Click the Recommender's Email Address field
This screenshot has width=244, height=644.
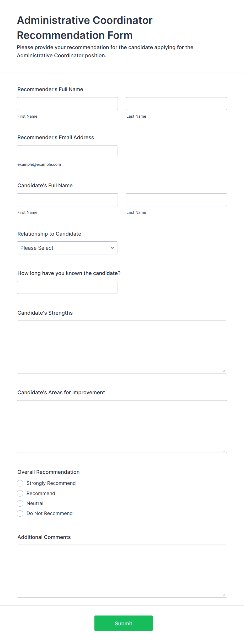(67, 152)
